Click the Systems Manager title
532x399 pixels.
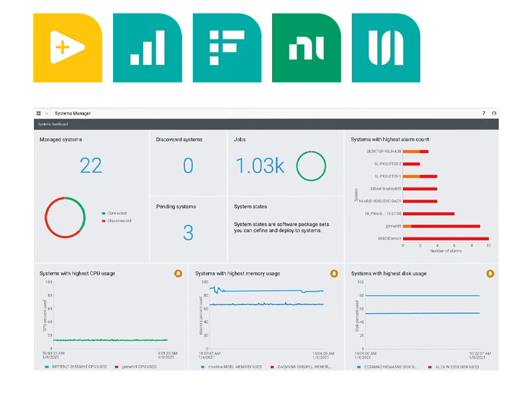pos(72,113)
